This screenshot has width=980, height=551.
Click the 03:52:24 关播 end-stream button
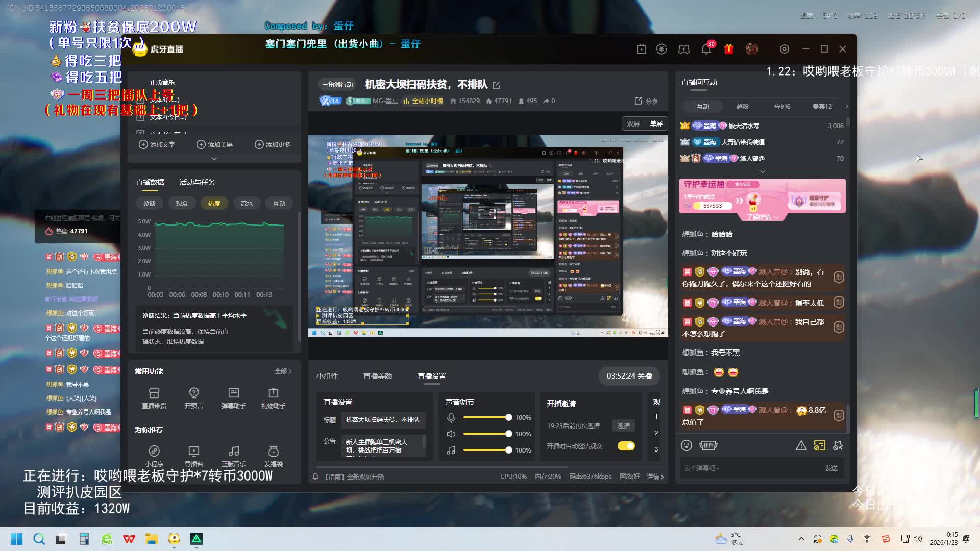(629, 376)
